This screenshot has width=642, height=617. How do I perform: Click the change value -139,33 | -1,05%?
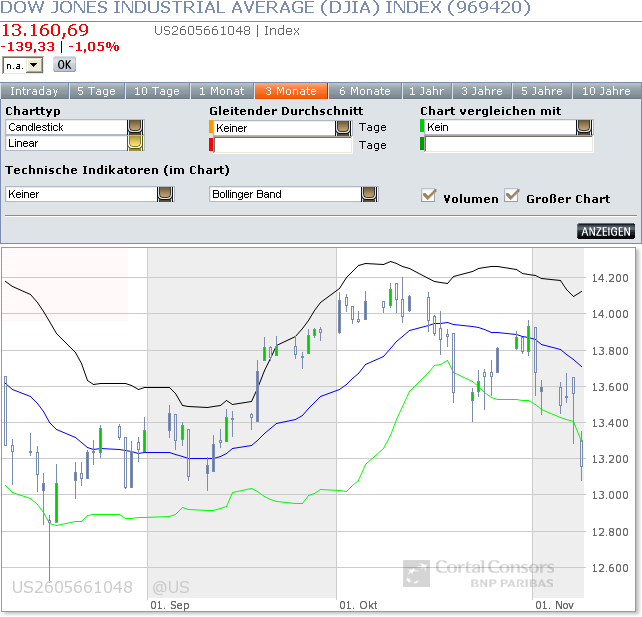[x=60, y=47]
